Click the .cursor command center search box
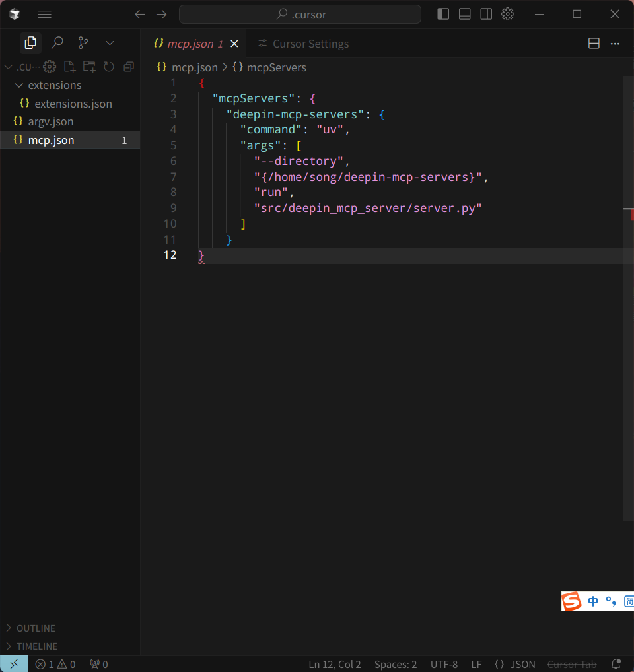This screenshot has width=634, height=672. (x=300, y=14)
